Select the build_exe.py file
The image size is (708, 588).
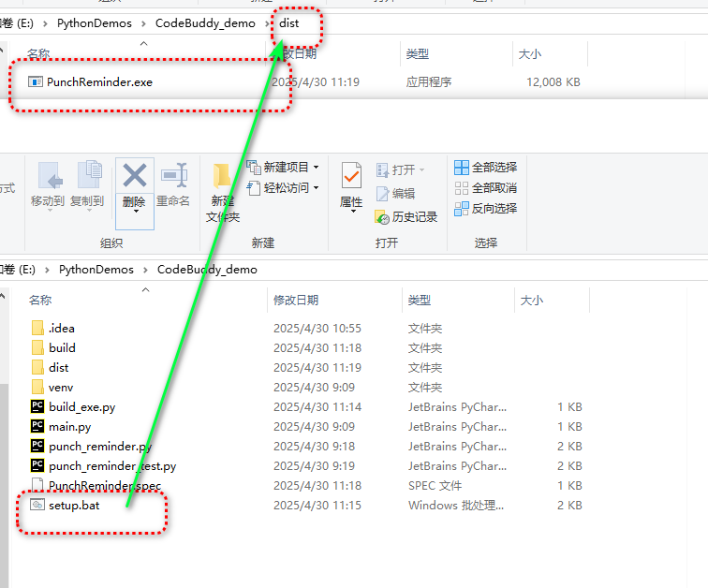(73, 407)
